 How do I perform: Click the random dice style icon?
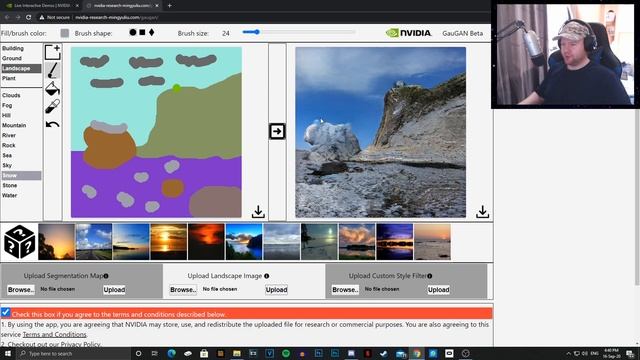[x=19, y=242]
